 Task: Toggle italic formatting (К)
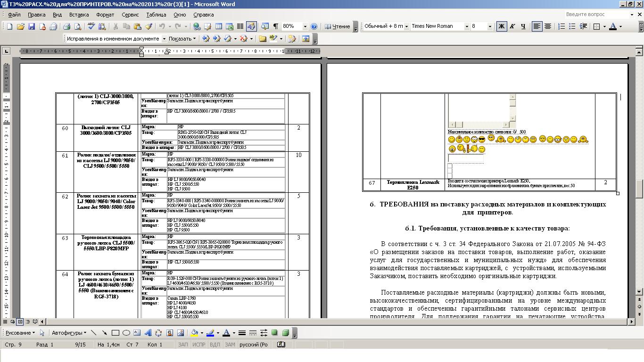coord(512,26)
